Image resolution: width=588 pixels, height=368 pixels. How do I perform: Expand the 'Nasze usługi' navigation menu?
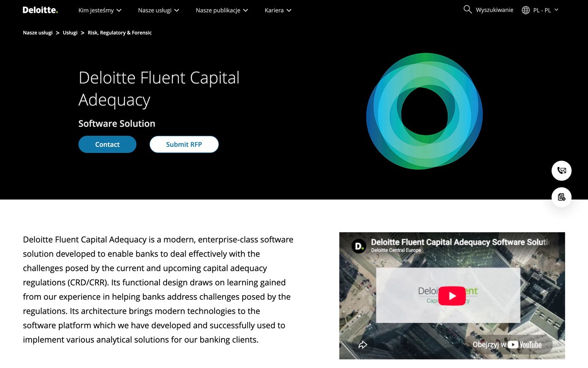pyautogui.click(x=158, y=10)
